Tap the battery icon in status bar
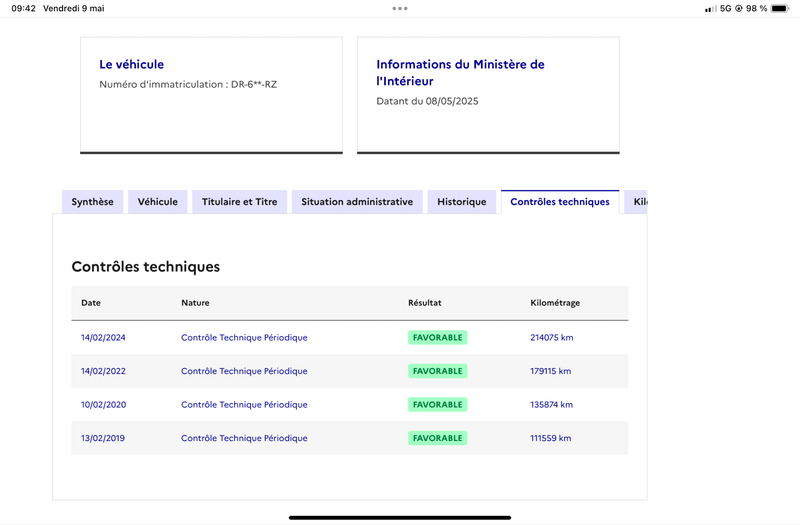The image size is (800, 525). pyautogui.click(x=781, y=8)
